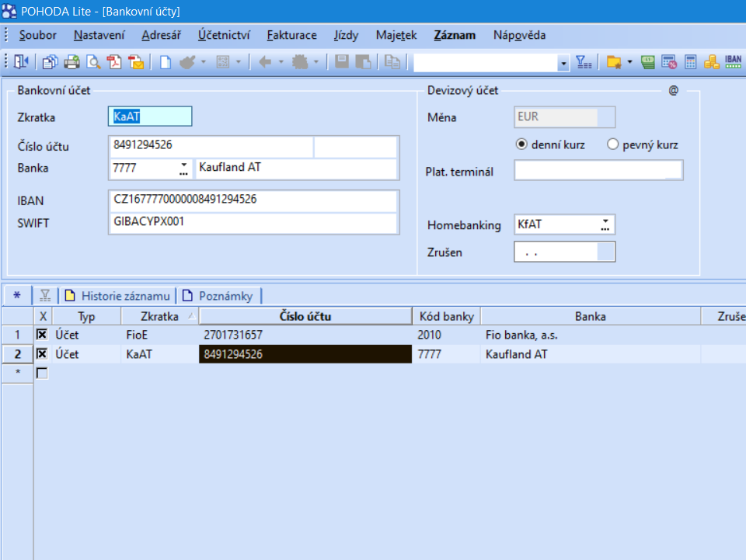
Task: Uncheck the checkbox in the KaAT row
Action: 42,354
